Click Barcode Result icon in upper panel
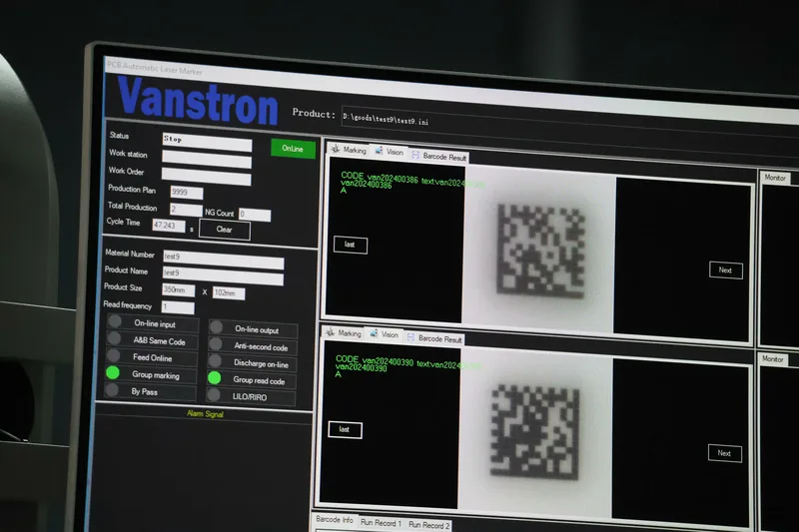The image size is (799, 532). (x=415, y=155)
